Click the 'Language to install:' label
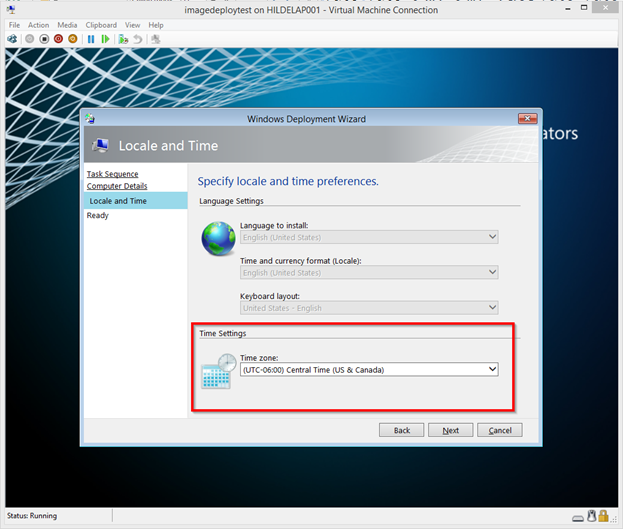The width and height of the screenshot is (623, 529). coord(274,225)
